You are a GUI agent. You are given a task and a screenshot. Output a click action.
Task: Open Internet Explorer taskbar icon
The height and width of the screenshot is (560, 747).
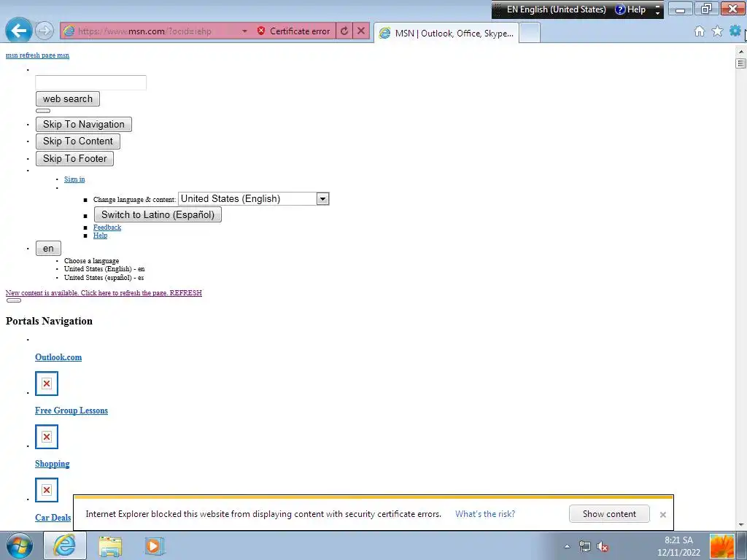(65, 545)
